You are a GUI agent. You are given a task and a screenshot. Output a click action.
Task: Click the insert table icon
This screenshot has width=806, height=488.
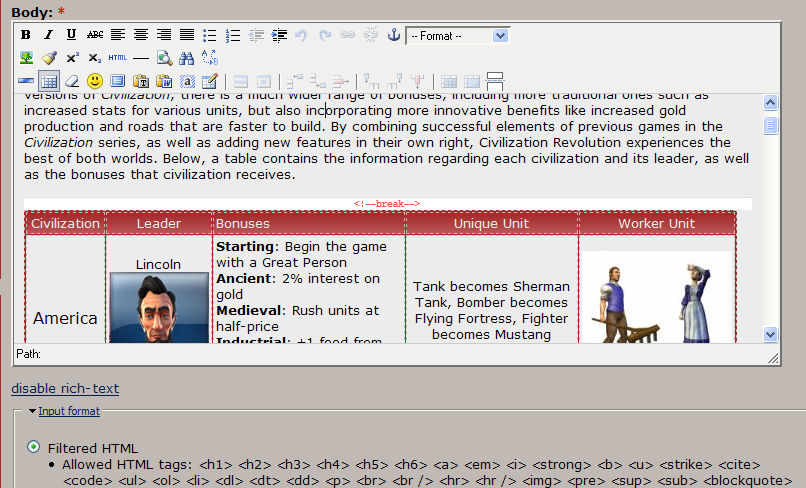coord(49,81)
